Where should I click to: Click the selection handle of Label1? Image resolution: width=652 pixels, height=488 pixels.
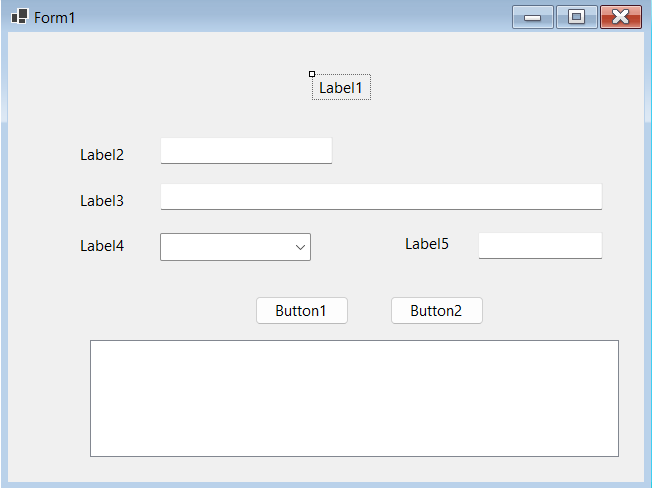tap(312, 74)
